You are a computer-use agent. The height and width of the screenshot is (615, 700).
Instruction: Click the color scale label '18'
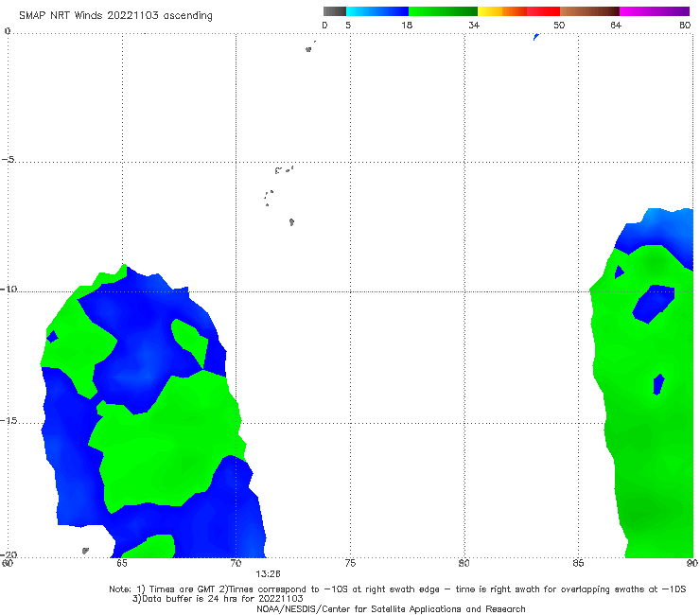point(407,25)
